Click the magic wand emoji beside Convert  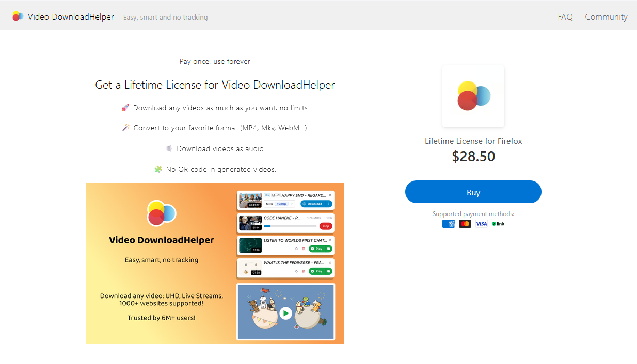click(x=126, y=128)
